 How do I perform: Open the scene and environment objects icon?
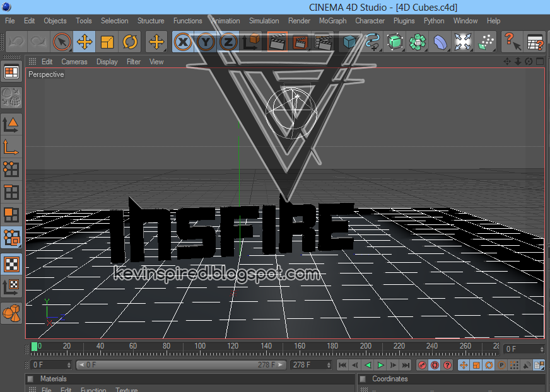463,42
